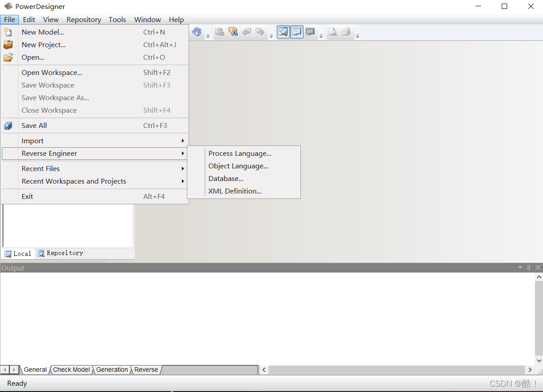The image size is (543, 392).
Task: Click the binoculars box icon in the toolbar
Action: [233, 32]
